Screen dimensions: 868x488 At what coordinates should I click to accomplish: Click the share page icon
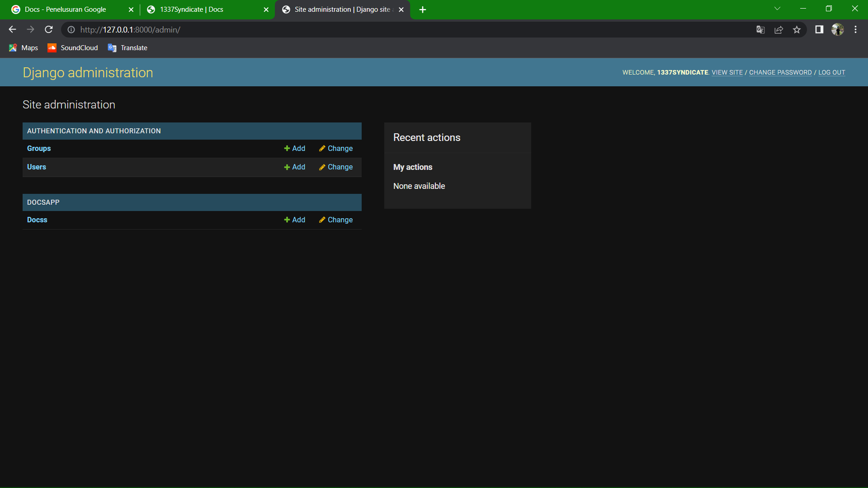778,30
